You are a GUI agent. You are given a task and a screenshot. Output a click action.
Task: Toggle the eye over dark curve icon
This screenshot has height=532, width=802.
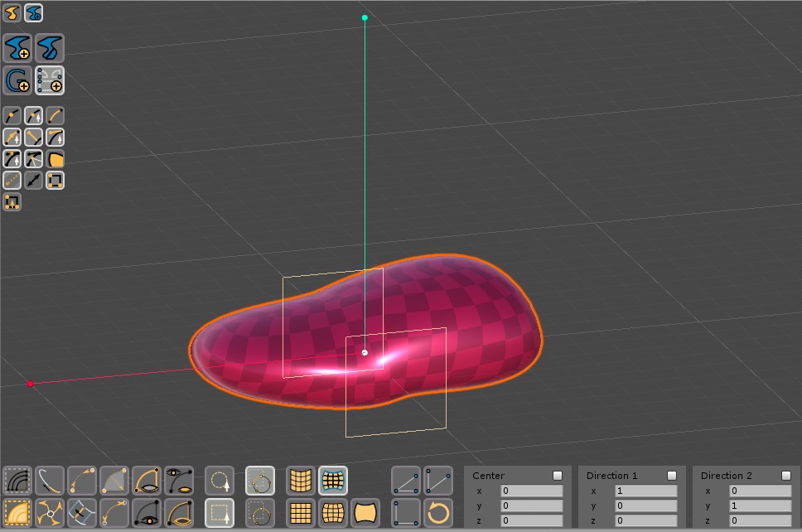179,481
